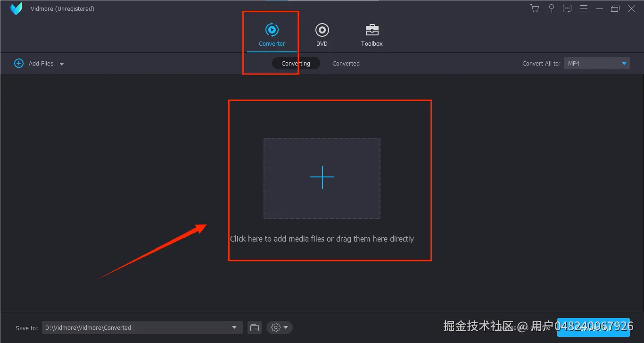Switch to the DVD tab
This screenshot has height=343, width=644.
click(x=322, y=35)
